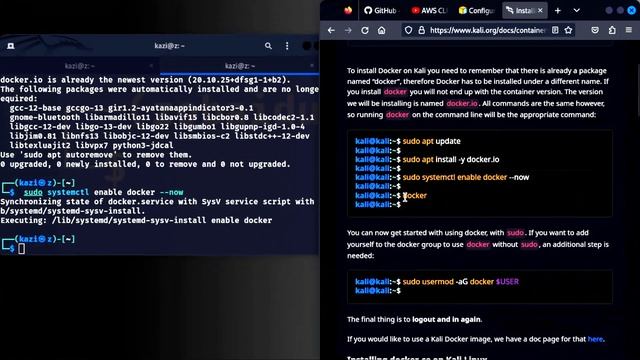Select the second kazi@z terminal tab

(240, 66)
